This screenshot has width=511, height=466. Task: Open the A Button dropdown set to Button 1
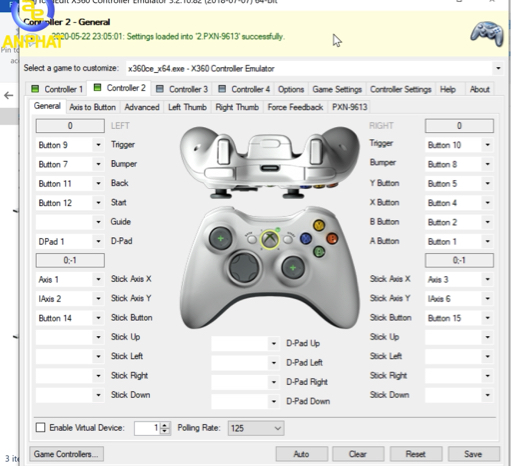487,241
